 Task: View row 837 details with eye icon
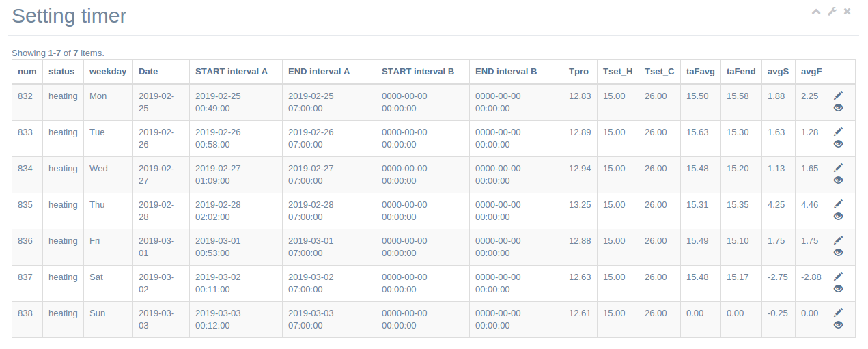point(839,289)
